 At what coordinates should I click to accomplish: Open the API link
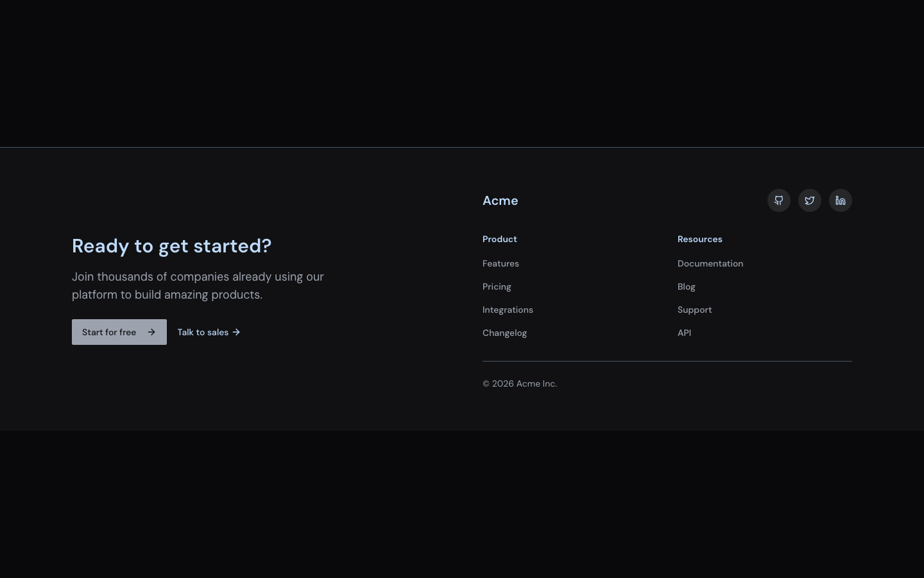click(684, 333)
